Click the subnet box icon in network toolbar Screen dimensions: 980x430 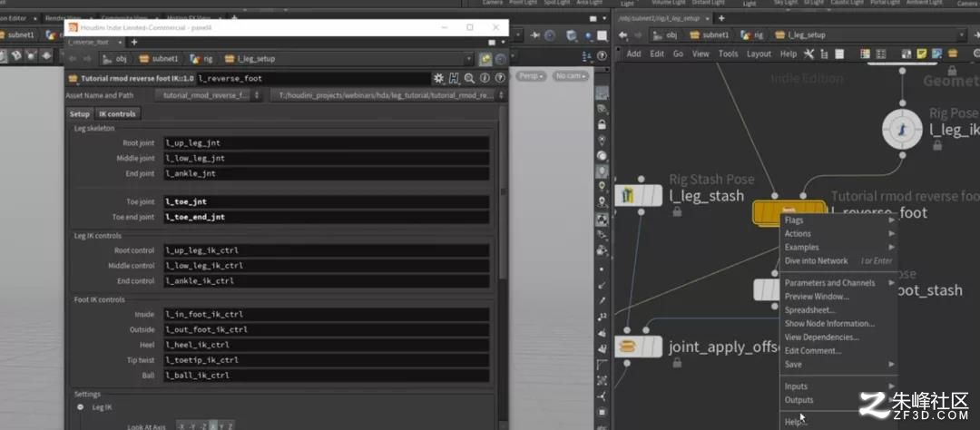click(x=953, y=54)
